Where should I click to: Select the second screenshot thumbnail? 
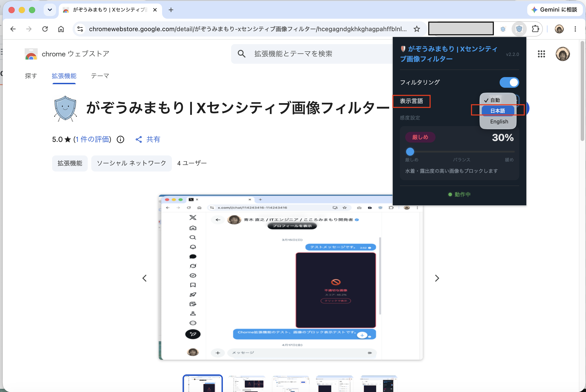[247, 384]
